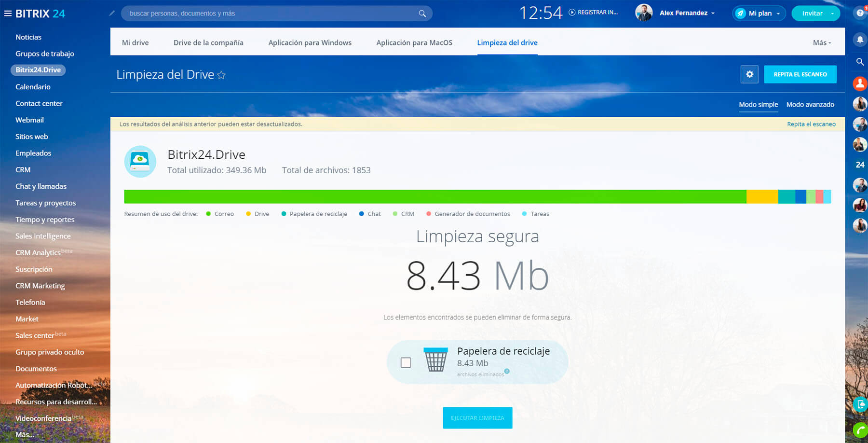Select Modo simple view
This screenshot has height=443, width=868.
(758, 104)
